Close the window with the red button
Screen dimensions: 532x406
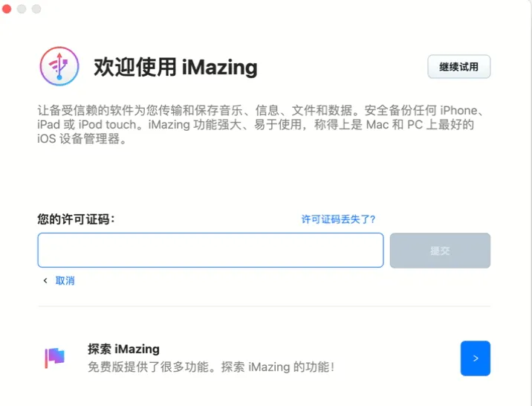coord(7,9)
